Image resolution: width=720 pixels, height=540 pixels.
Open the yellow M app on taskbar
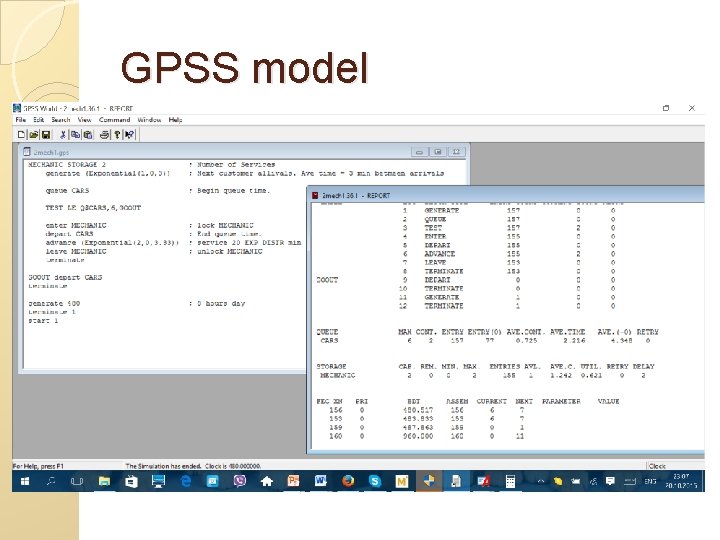[402, 481]
